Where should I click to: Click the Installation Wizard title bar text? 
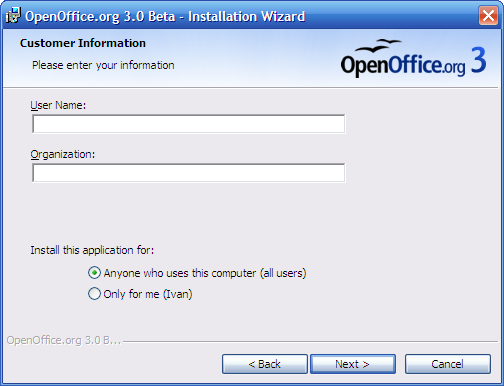165,16
